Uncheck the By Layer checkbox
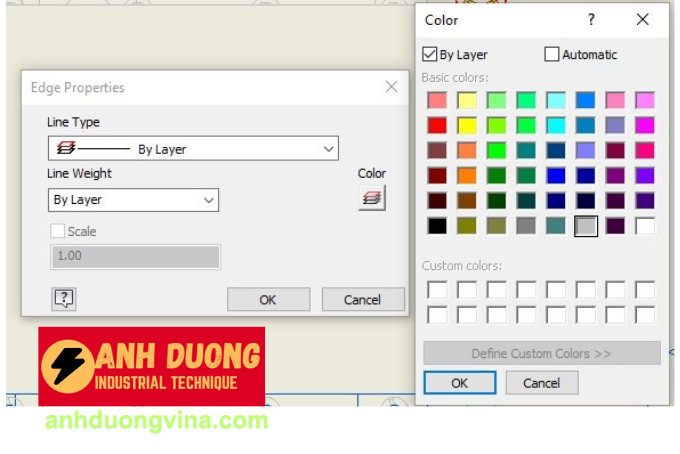The image size is (680, 454). pyautogui.click(x=431, y=55)
